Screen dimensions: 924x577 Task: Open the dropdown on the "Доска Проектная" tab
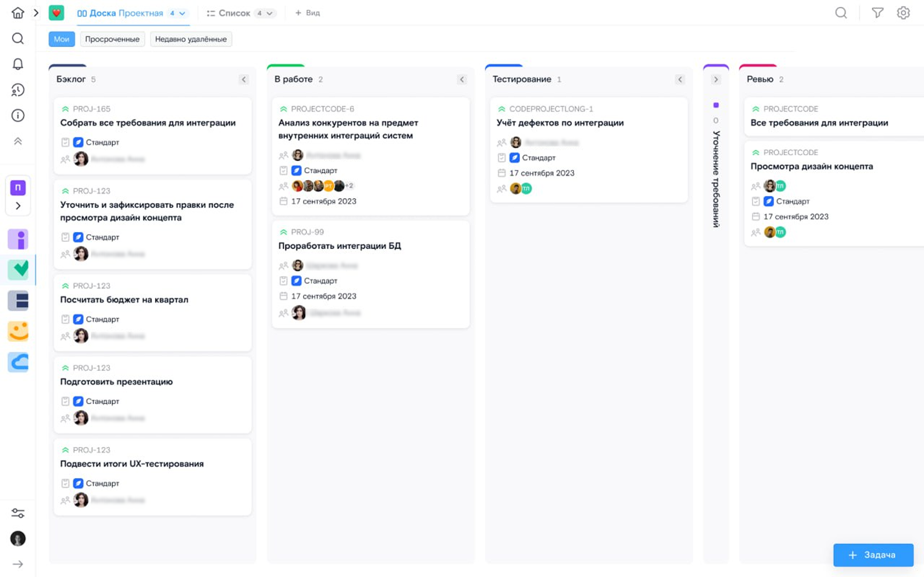(182, 13)
